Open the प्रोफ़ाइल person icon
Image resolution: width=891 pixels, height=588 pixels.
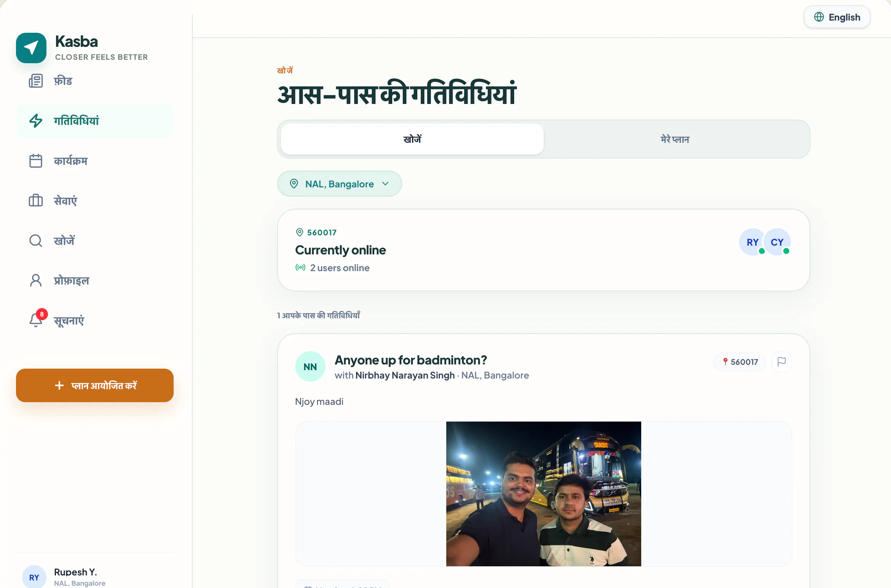tap(36, 281)
